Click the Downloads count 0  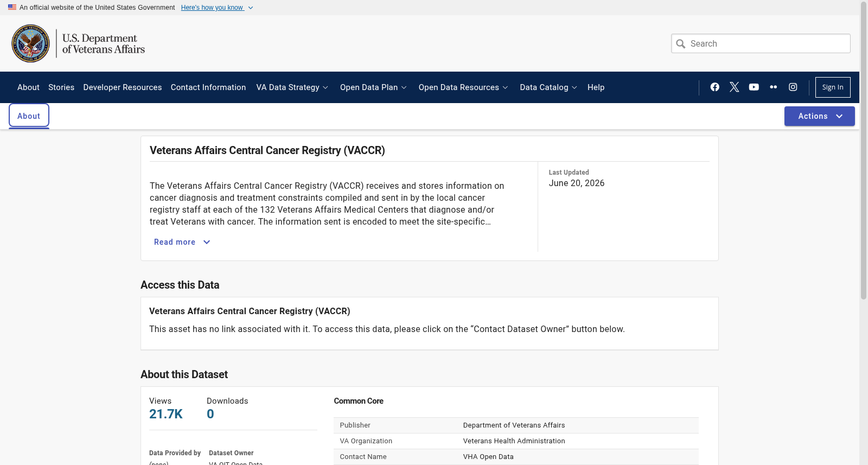(210, 414)
